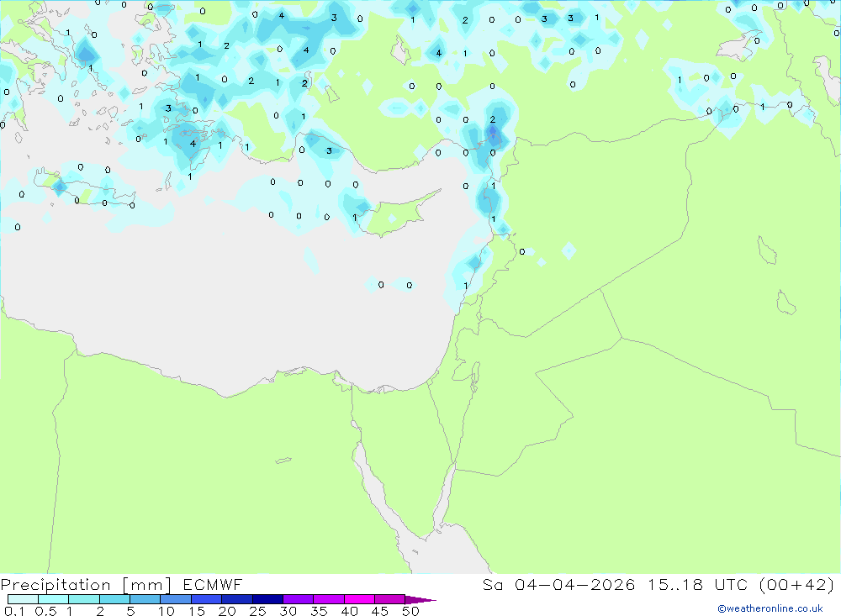Select the 10–15 mm legend color swatch
The width and height of the screenshot is (841, 616).
(x=176, y=599)
